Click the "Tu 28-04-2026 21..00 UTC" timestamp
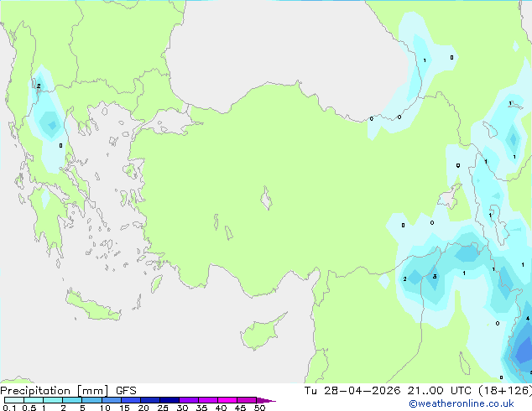The image size is (532, 411). click(388, 391)
